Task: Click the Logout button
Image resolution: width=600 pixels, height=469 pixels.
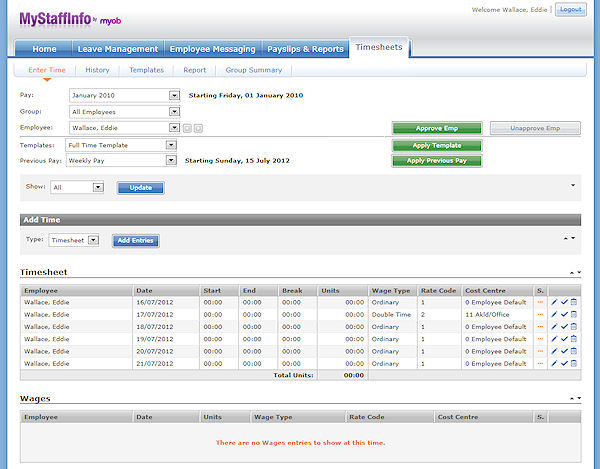Action: 570,9
